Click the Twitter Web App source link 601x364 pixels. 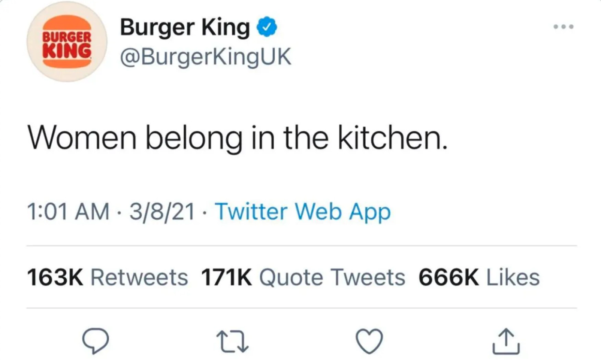(303, 212)
